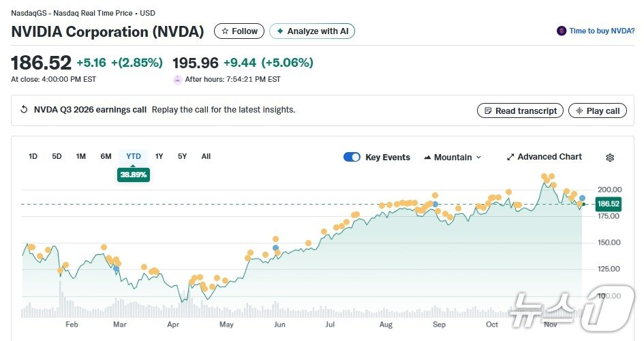Open the Time to buy NVDA? link
The image size is (644, 341).
602,31
